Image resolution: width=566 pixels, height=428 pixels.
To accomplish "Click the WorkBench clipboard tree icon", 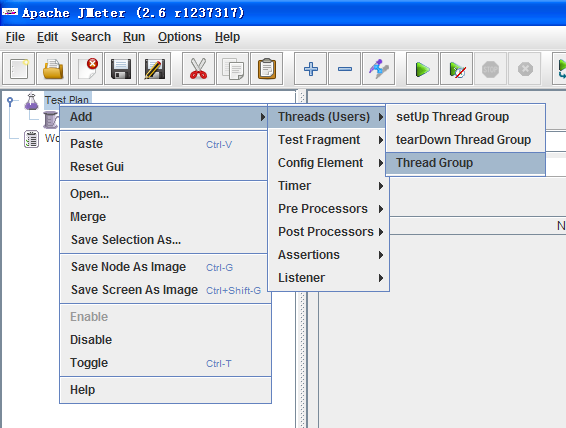I will (x=31, y=139).
